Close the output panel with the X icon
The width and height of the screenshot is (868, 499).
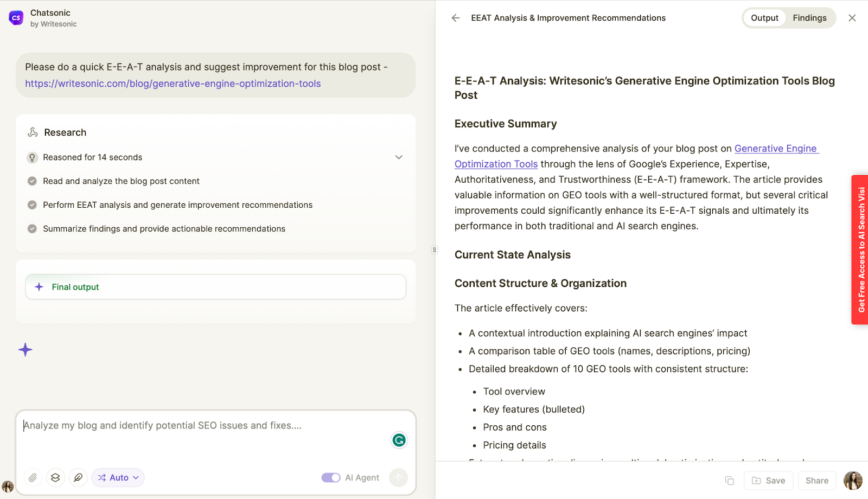point(852,18)
